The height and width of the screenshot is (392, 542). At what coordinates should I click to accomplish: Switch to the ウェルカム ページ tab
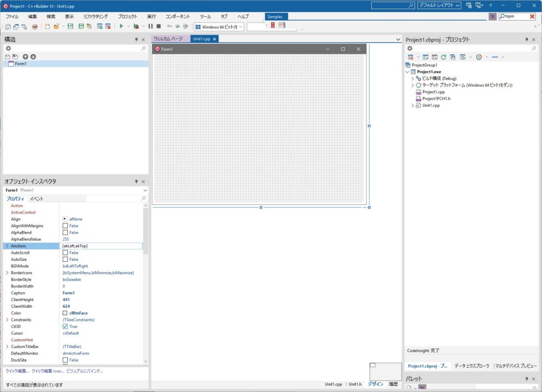168,39
